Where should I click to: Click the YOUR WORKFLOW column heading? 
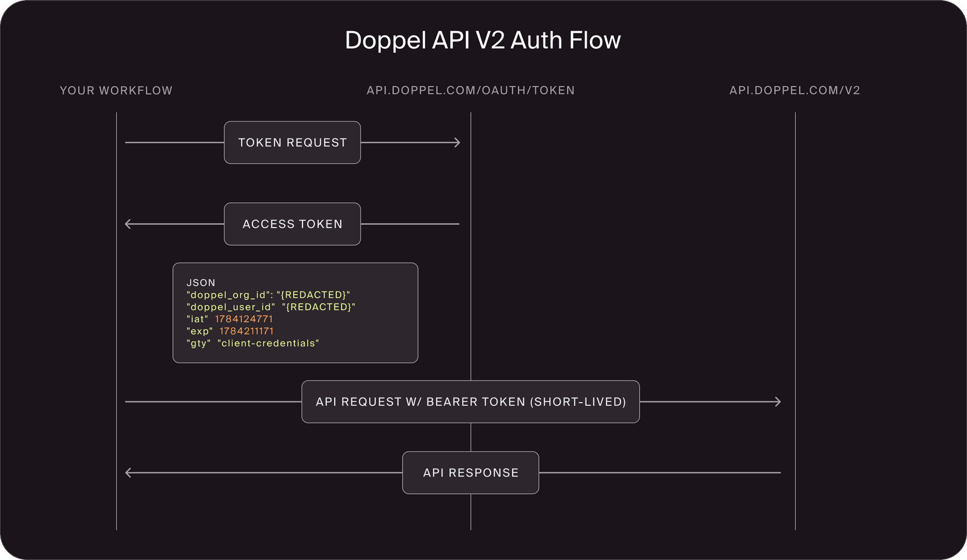tap(116, 90)
